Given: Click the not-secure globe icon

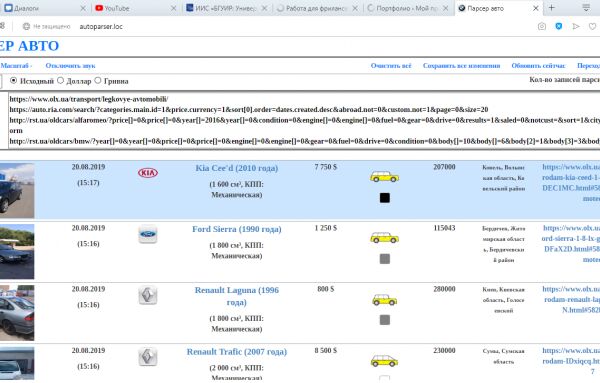Looking at the screenshot, I should [26, 26].
